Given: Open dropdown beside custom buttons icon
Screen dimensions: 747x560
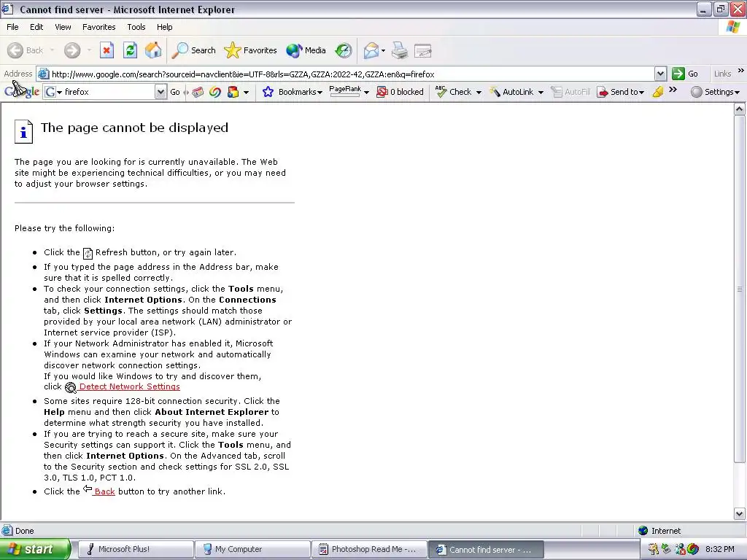Looking at the screenshot, I should 246,93.
